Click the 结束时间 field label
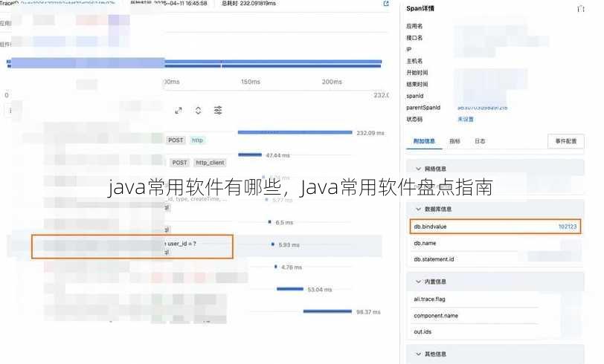Screen dimensions: 604x364 pyautogui.click(x=417, y=84)
